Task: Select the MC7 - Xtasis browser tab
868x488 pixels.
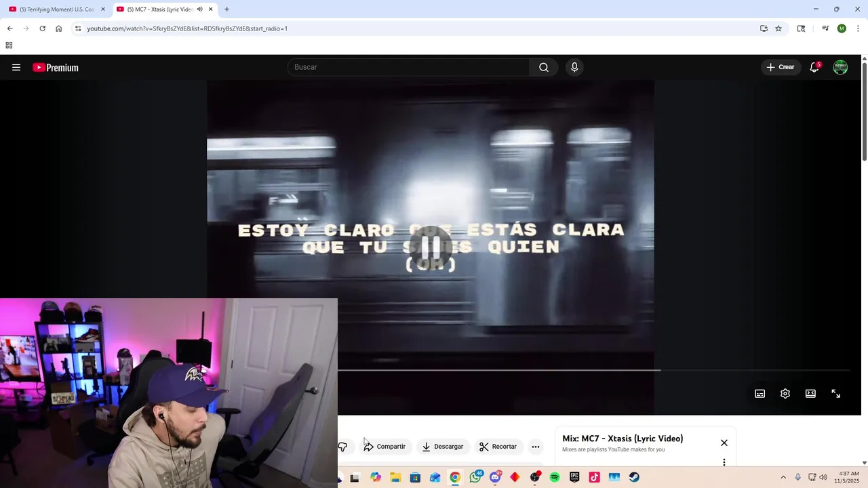Action: (160, 9)
